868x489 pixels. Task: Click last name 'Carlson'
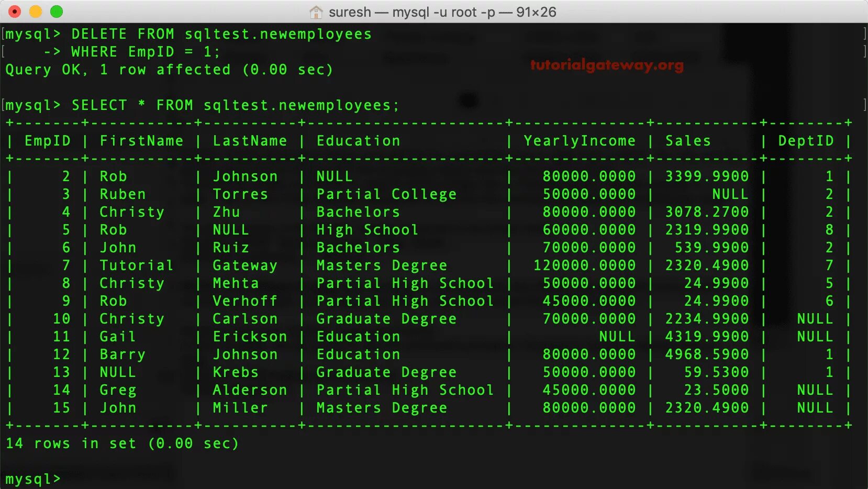coord(245,319)
